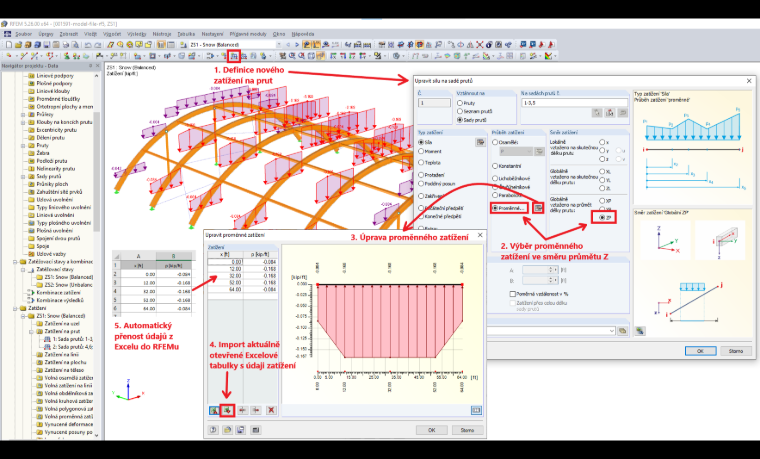Click the Redo arrow toolbar icon
This screenshot has height=459, width=760.
(x=97, y=45)
